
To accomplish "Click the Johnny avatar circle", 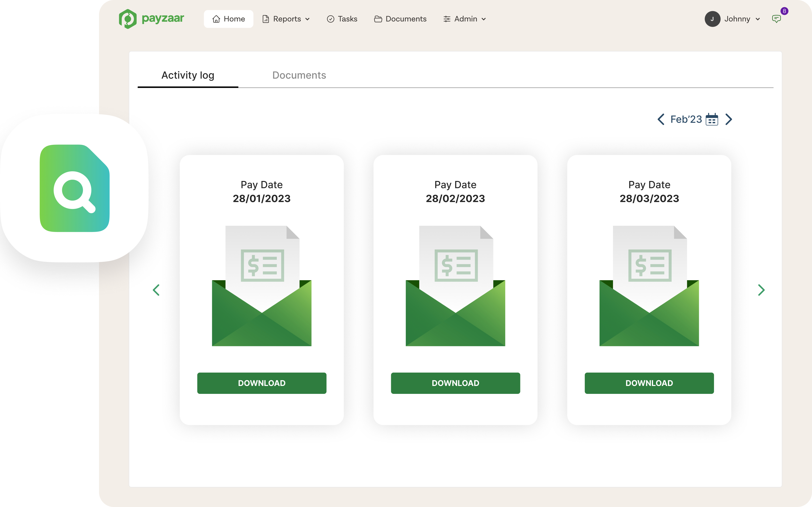I will coord(712,19).
